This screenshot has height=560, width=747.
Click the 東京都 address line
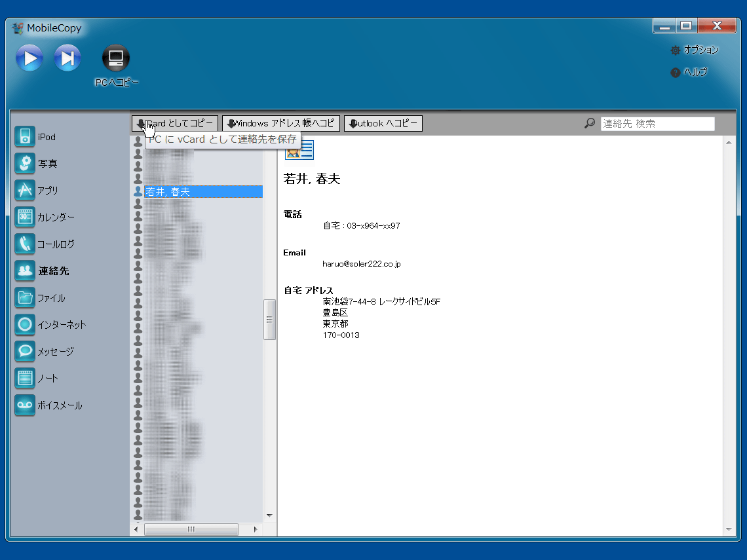click(335, 324)
